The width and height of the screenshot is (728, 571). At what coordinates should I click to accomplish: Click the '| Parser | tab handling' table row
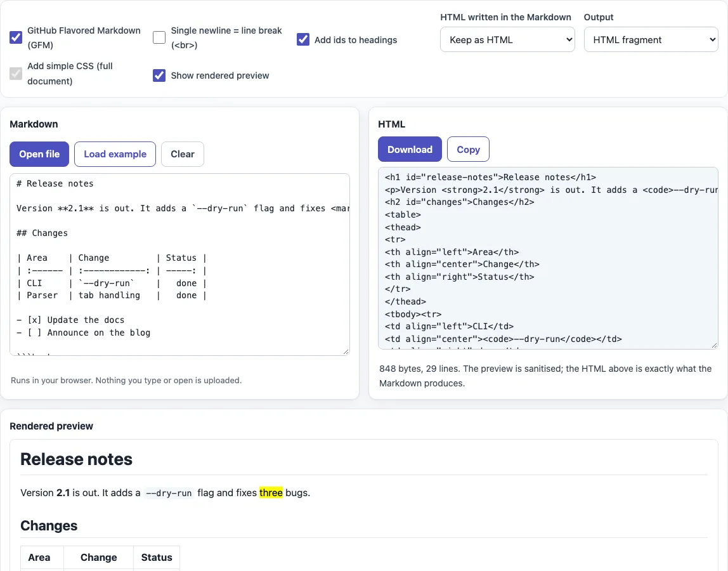click(x=112, y=296)
